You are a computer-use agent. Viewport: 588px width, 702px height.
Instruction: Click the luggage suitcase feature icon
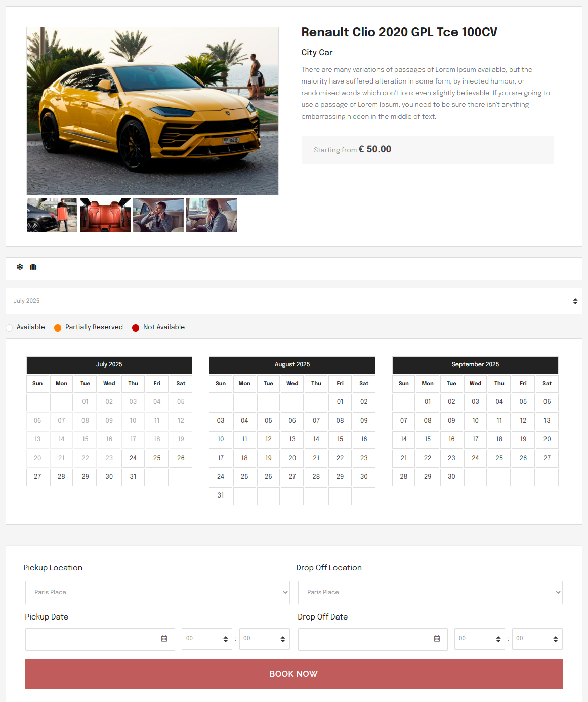pos(33,267)
